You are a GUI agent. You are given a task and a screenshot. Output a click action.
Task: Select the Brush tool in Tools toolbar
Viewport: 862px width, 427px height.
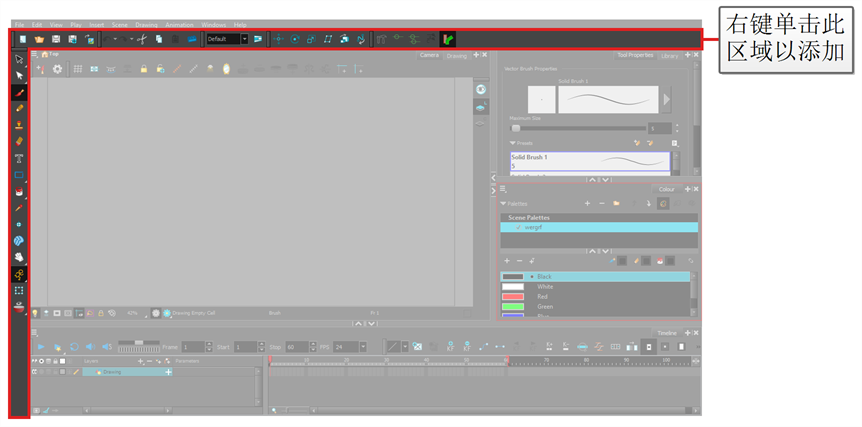coord(19,92)
